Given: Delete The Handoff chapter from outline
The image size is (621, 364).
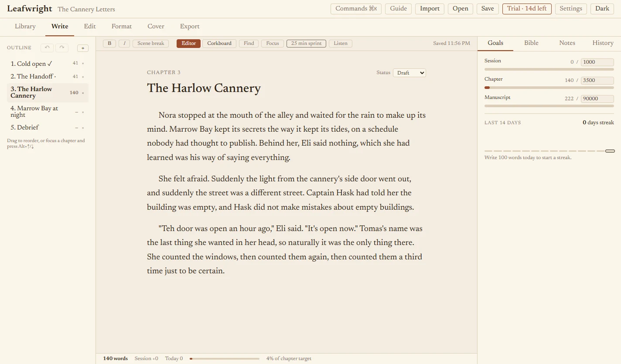Looking at the screenshot, I should (83, 77).
